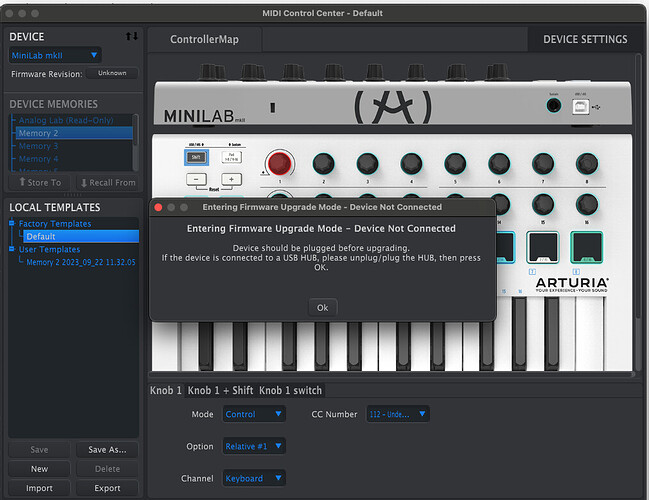The height and width of the screenshot is (500, 649).
Task: Open the Option dropdown showing Relative #1
Action: tap(254, 446)
